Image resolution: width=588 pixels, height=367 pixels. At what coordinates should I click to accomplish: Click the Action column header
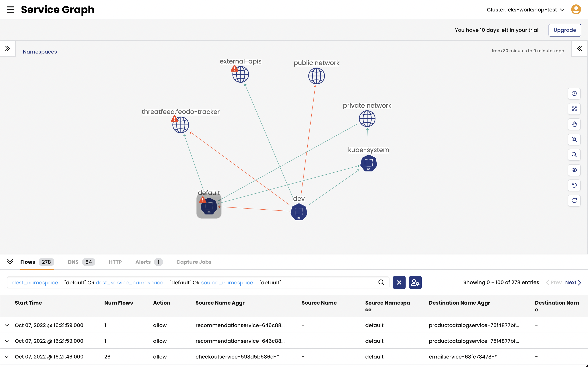162,303
